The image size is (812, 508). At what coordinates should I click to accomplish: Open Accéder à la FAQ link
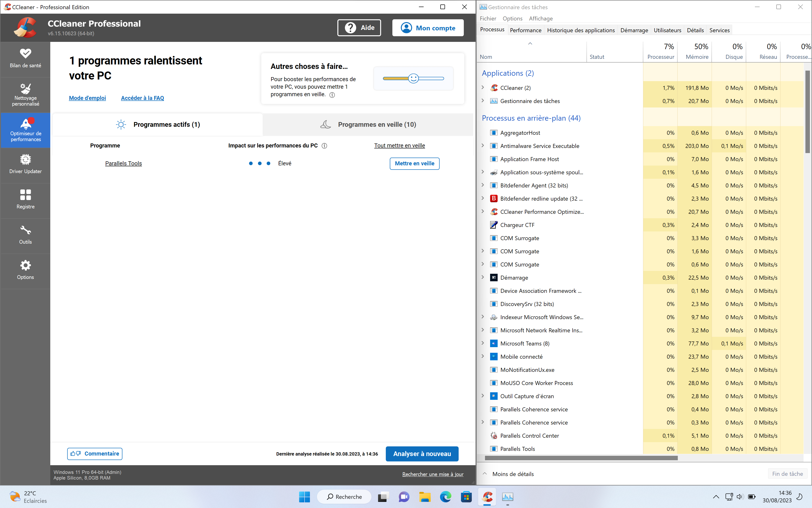click(x=142, y=98)
